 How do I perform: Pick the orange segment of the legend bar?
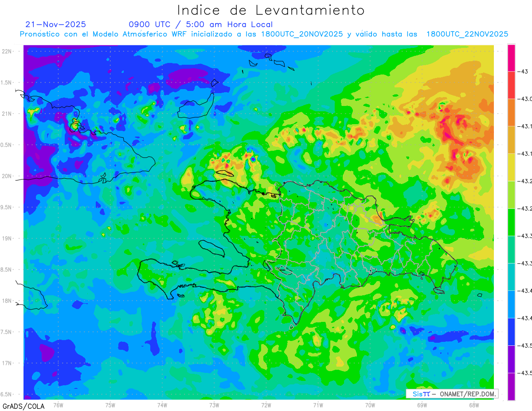tap(511, 113)
